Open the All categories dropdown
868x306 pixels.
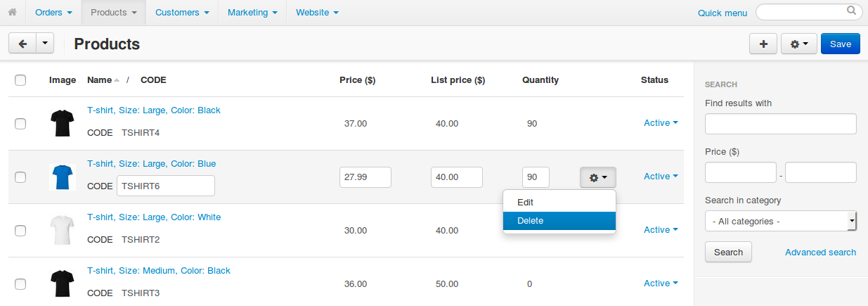[x=781, y=221]
